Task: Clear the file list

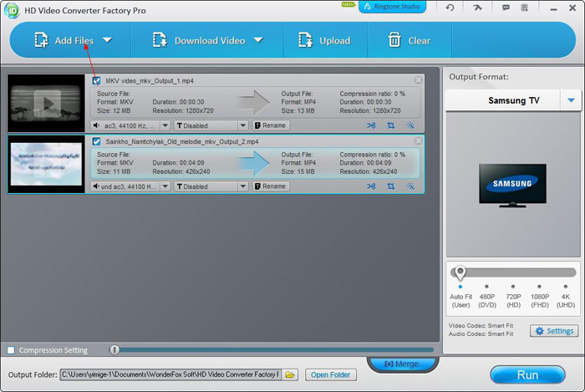Action: point(409,40)
